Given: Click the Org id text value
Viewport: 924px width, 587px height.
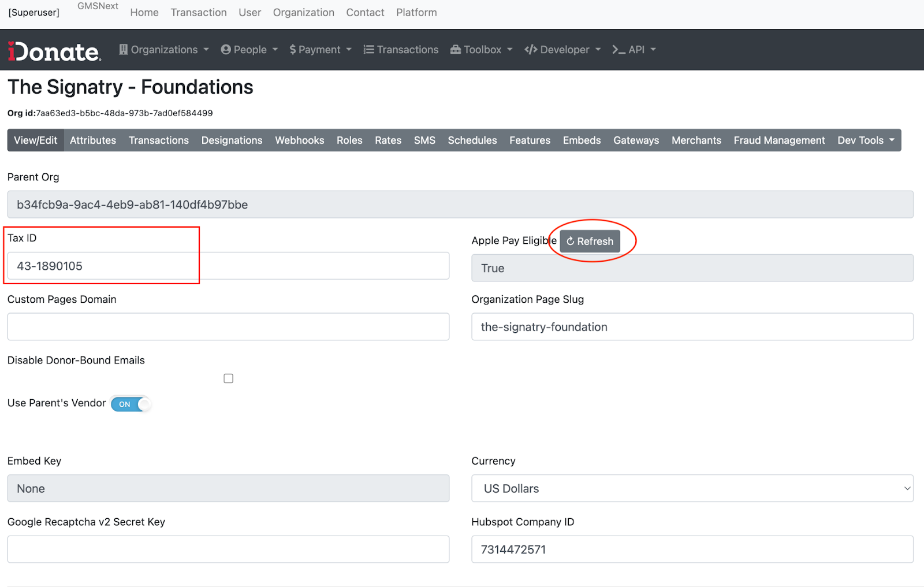Looking at the screenshot, I should [124, 113].
